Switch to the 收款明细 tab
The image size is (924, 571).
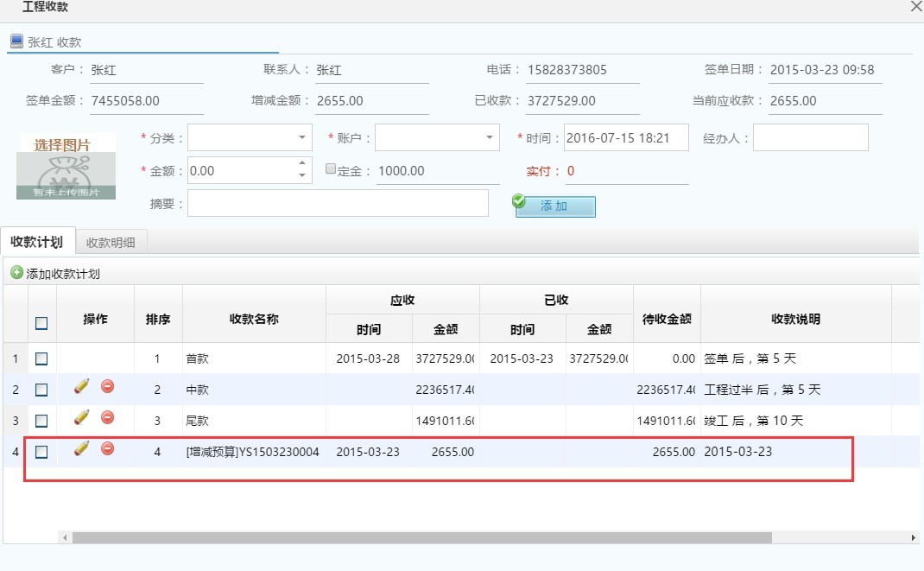coord(112,242)
